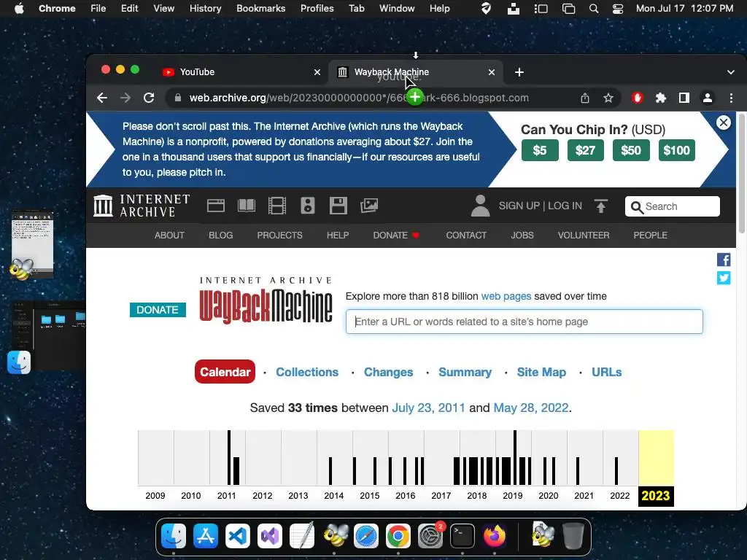Toggle Chrome's side panel icon
This screenshot has height=560, width=747.
[x=684, y=98]
